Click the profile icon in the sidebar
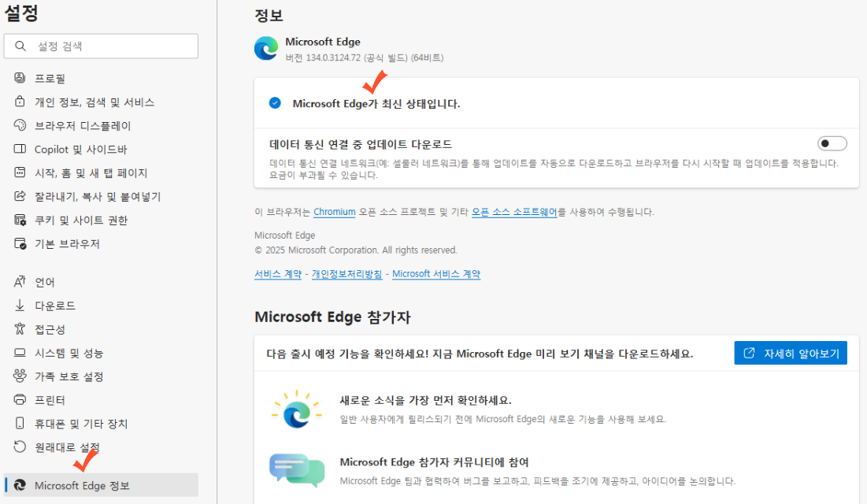Image resolution: width=867 pixels, height=504 pixels. (x=20, y=78)
